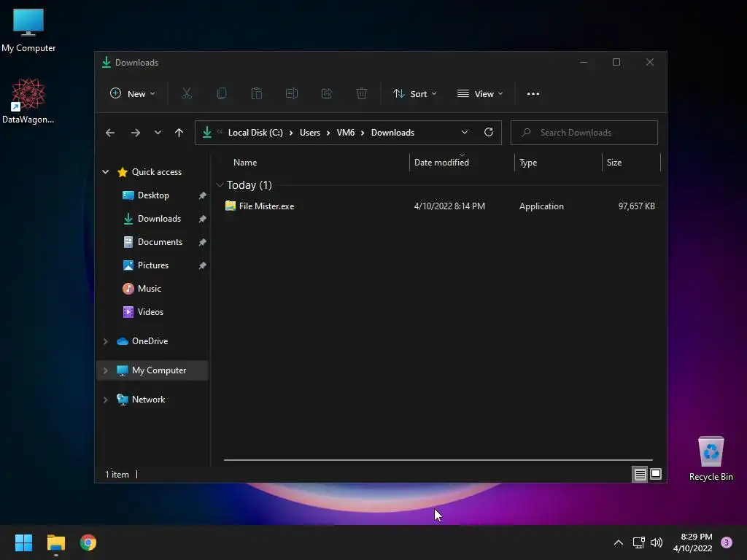
Task: Expand the My Computer tree node
Action: [x=105, y=370]
